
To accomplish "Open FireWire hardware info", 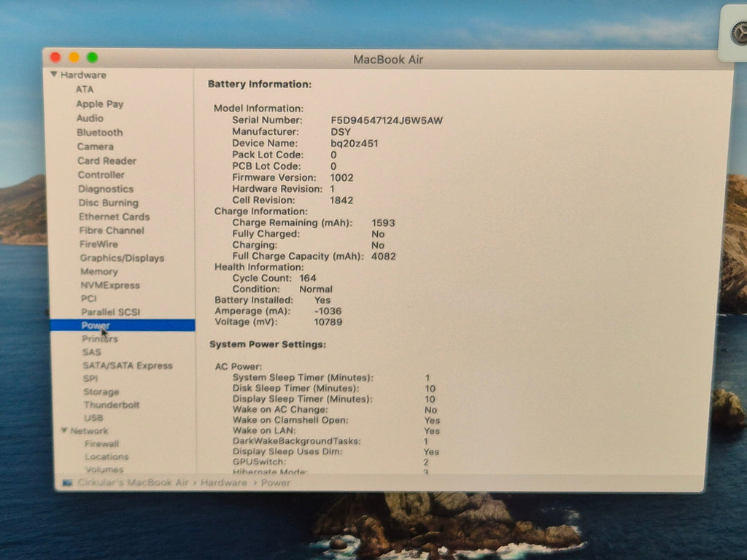I will pyautogui.click(x=98, y=244).
